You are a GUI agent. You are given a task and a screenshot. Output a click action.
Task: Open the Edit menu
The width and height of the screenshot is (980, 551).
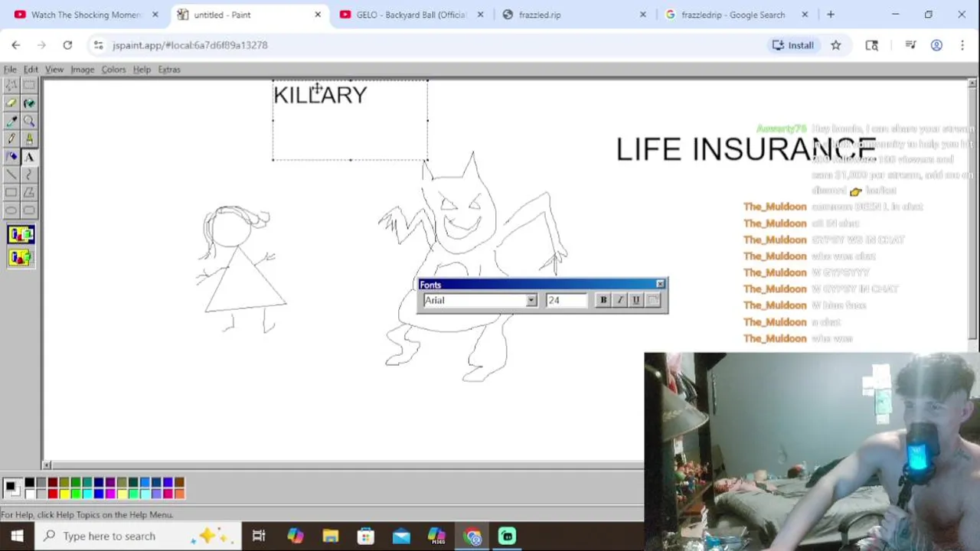point(31,70)
